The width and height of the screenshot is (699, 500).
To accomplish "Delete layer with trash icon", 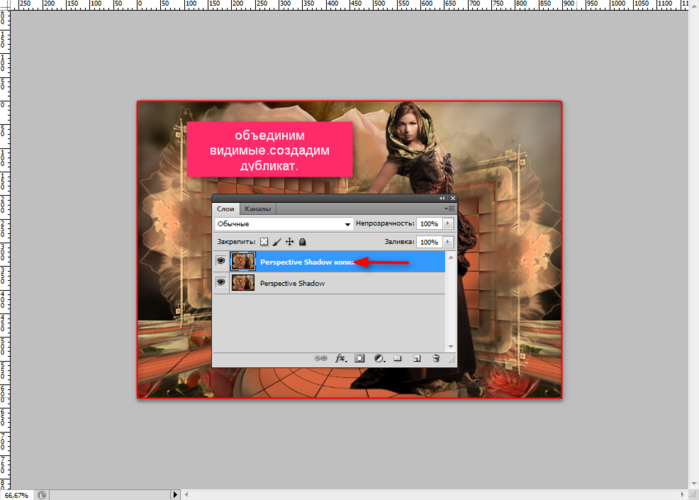I will 436,358.
